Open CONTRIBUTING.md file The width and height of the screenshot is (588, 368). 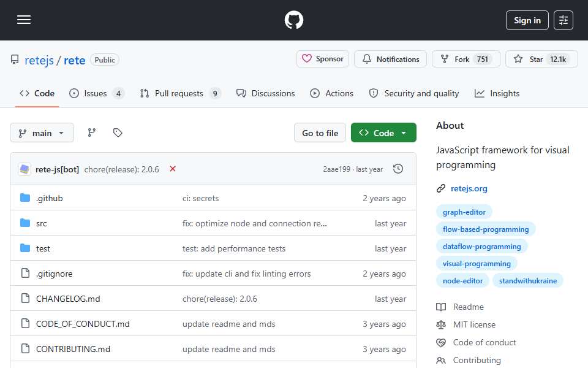click(x=73, y=349)
